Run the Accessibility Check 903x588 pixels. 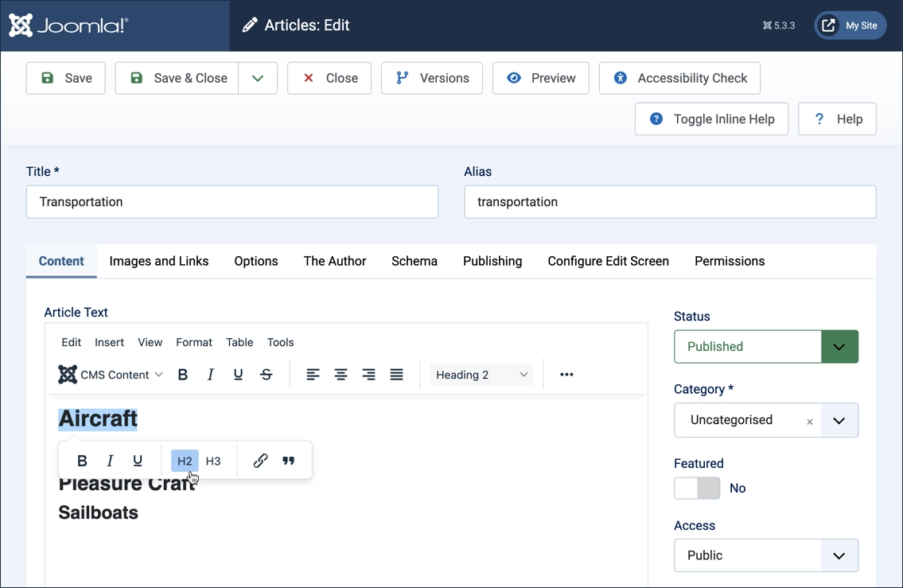679,78
